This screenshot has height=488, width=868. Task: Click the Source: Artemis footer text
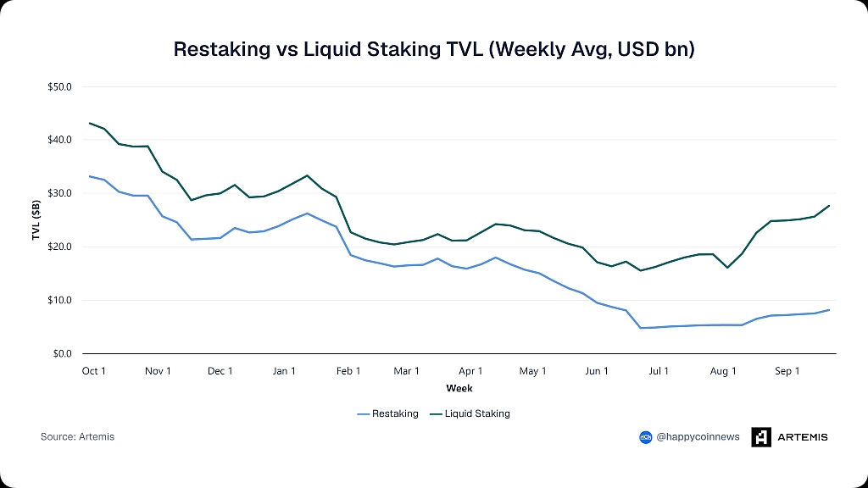(77, 436)
